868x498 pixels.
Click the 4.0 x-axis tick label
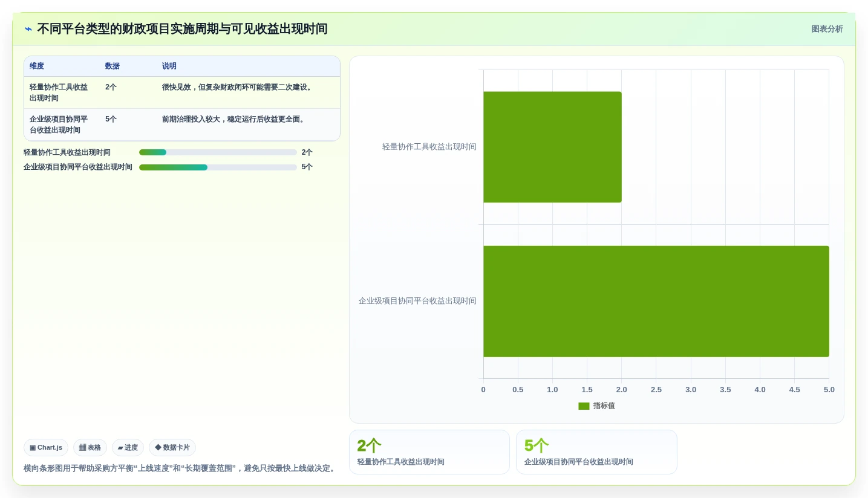(760, 390)
